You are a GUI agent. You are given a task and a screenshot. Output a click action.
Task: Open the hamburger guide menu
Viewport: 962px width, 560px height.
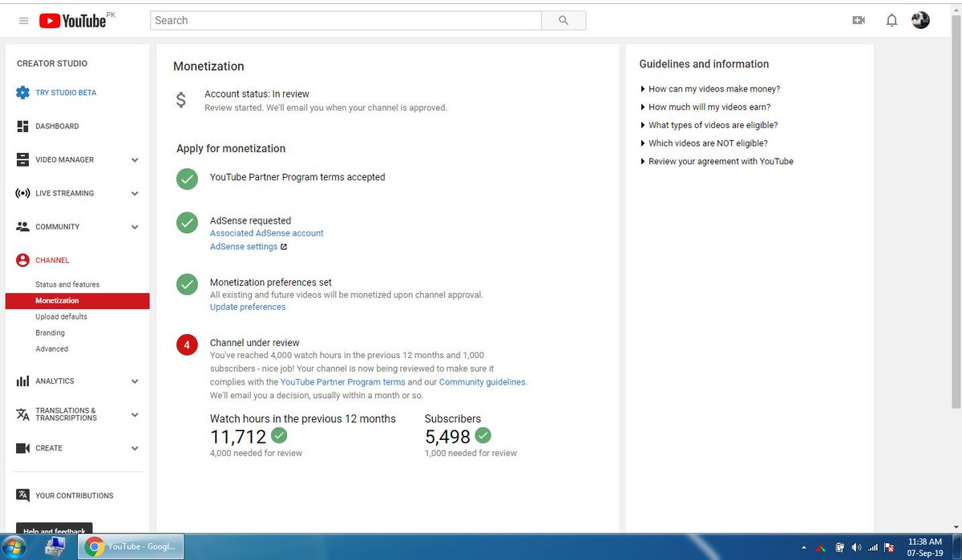pos(23,21)
